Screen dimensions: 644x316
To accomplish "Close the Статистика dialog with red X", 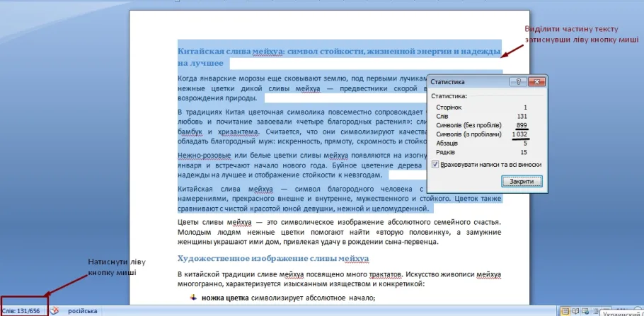I will tap(536, 82).
